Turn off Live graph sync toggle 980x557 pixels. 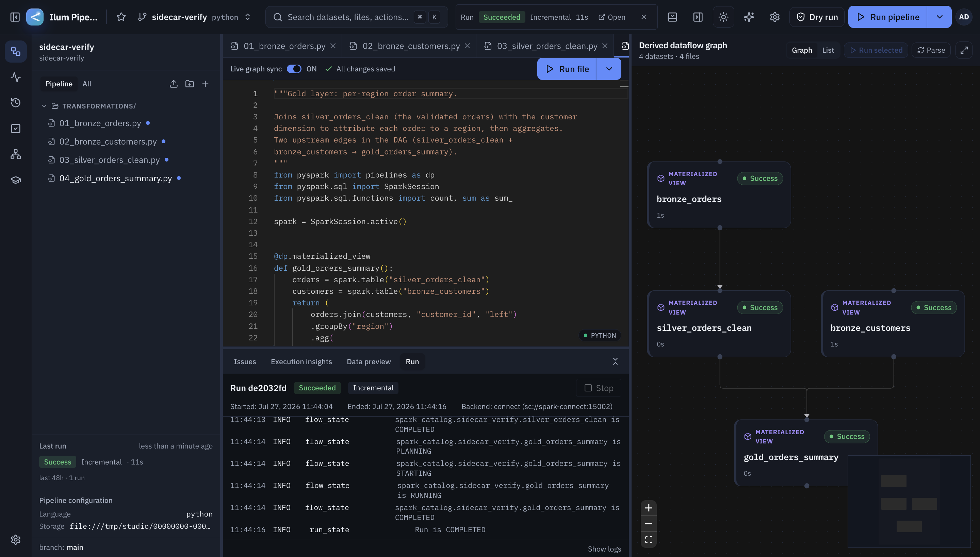(x=294, y=69)
